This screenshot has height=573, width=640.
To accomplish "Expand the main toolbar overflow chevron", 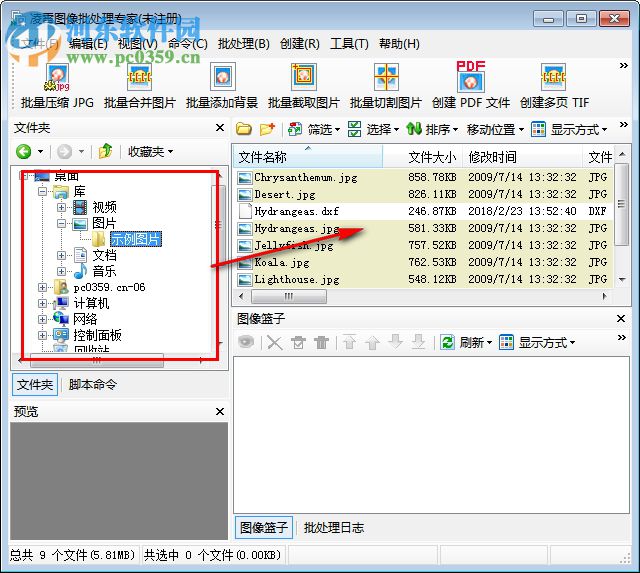I will (x=623, y=65).
